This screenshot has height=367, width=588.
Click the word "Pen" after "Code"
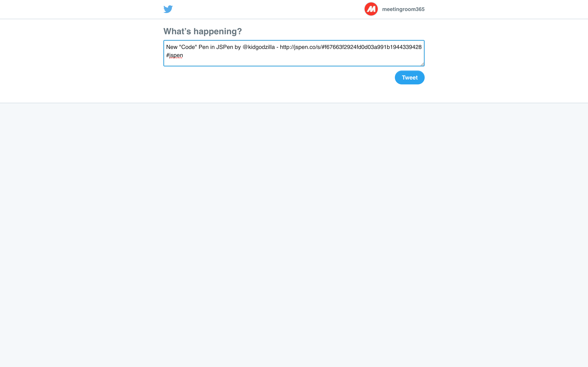tap(203, 47)
